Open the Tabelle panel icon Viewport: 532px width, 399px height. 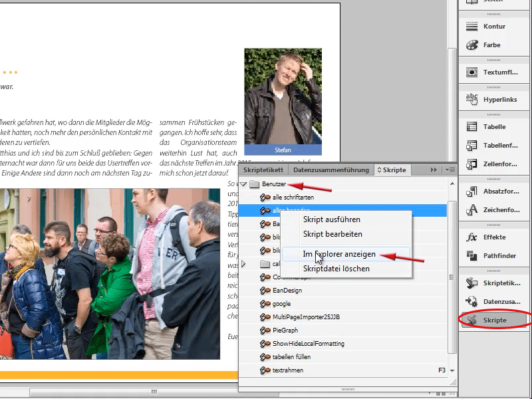tap(471, 126)
